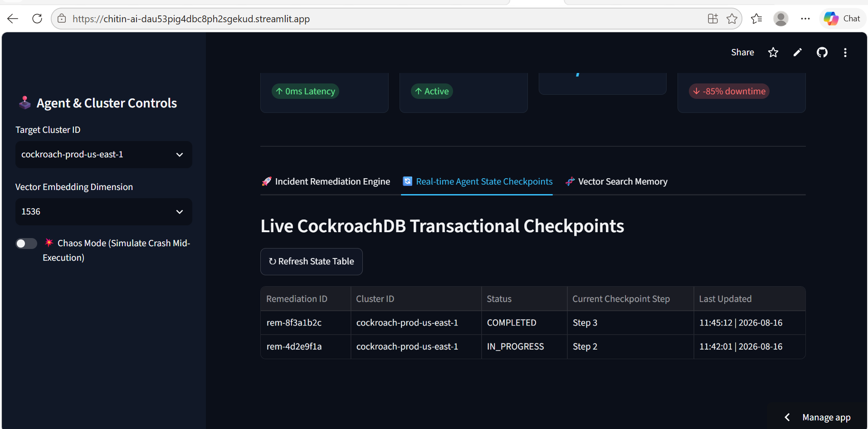Toggle Chaos Mode switch
The width and height of the screenshot is (868, 429).
pyautogui.click(x=26, y=244)
